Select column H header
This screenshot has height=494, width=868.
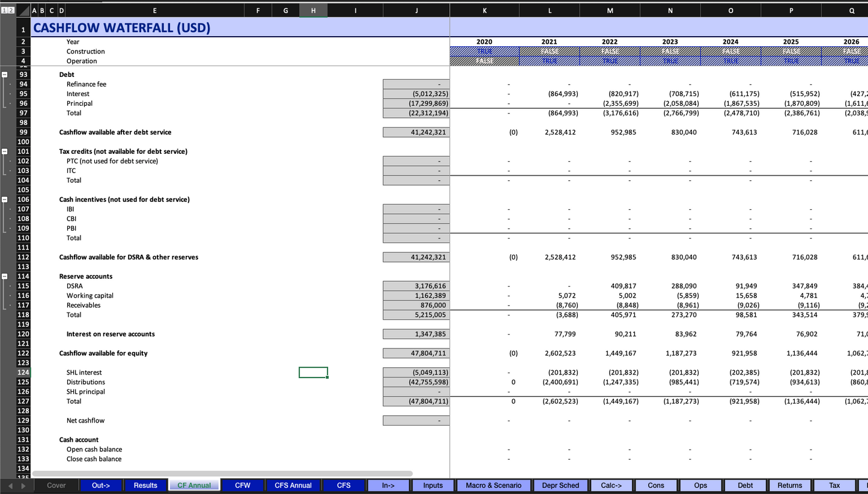coord(313,10)
